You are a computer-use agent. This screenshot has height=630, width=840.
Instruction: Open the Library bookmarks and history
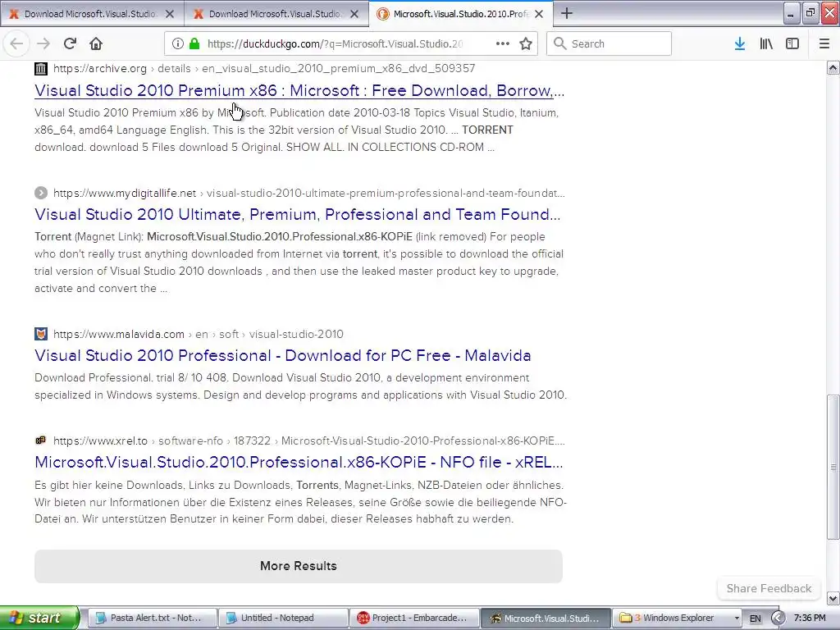[x=766, y=44]
